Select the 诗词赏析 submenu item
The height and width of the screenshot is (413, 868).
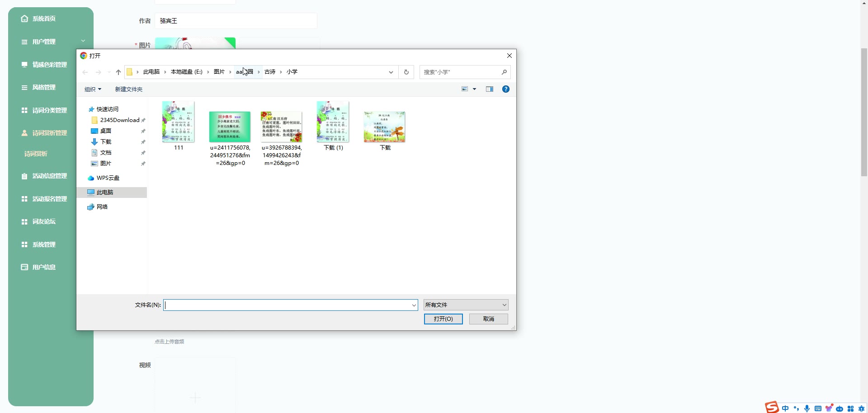(x=36, y=154)
